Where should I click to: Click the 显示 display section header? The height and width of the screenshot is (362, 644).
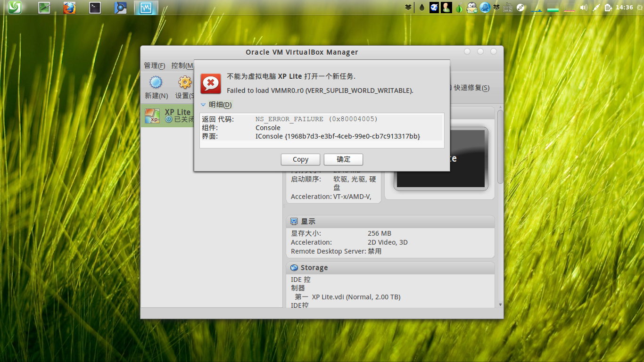(x=390, y=222)
